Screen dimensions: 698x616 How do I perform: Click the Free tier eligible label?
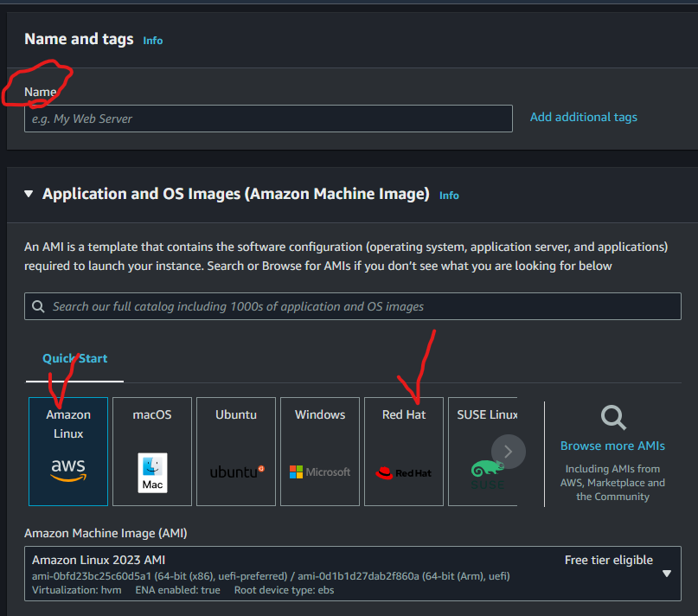click(x=609, y=560)
